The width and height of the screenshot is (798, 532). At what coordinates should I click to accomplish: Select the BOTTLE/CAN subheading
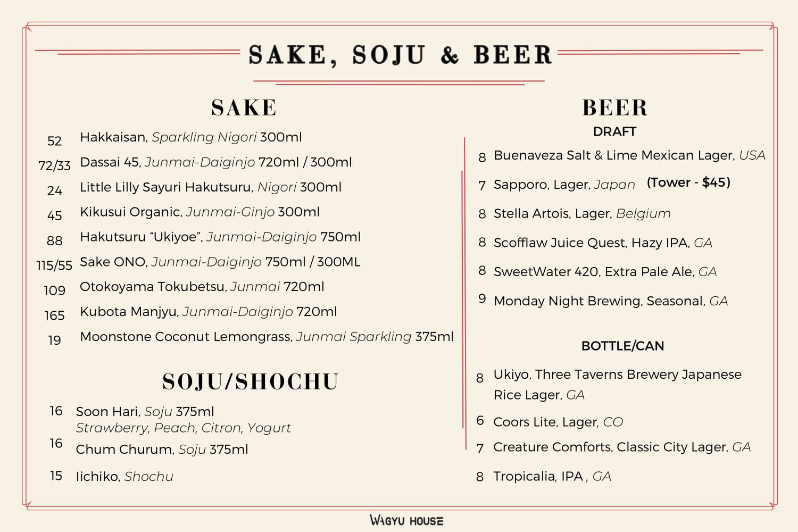[x=622, y=346]
